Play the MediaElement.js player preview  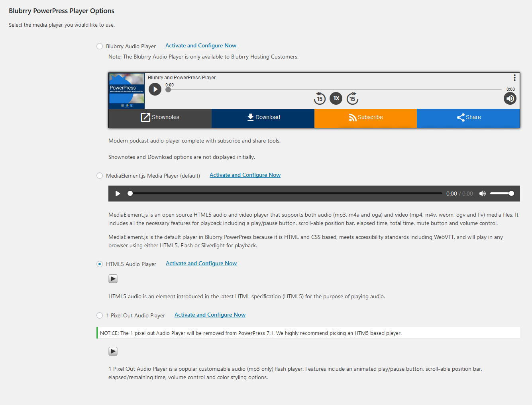tap(118, 194)
